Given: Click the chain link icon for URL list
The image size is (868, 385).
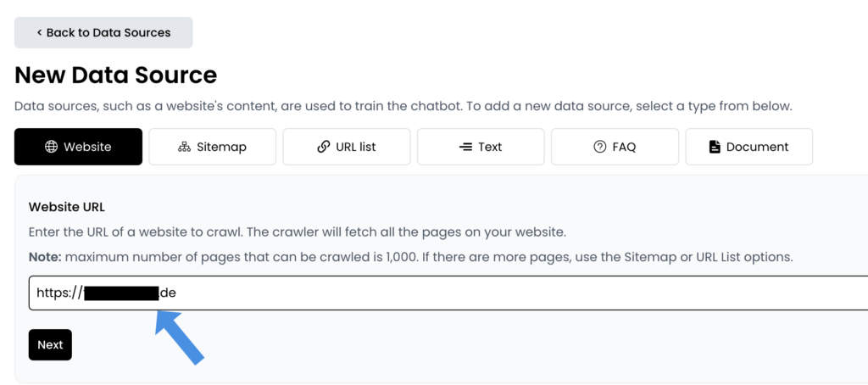Looking at the screenshot, I should (x=323, y=147).
